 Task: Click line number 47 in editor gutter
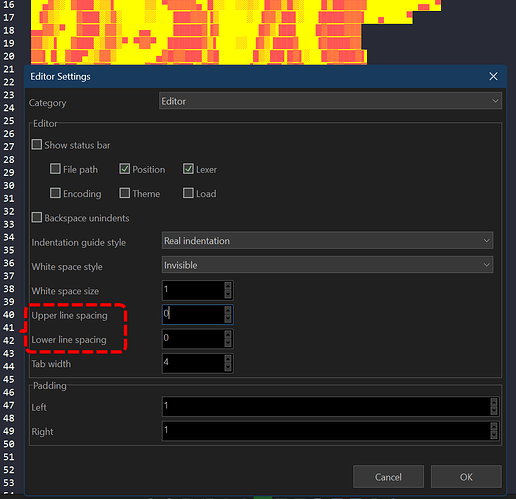click(x=9, y=405)
